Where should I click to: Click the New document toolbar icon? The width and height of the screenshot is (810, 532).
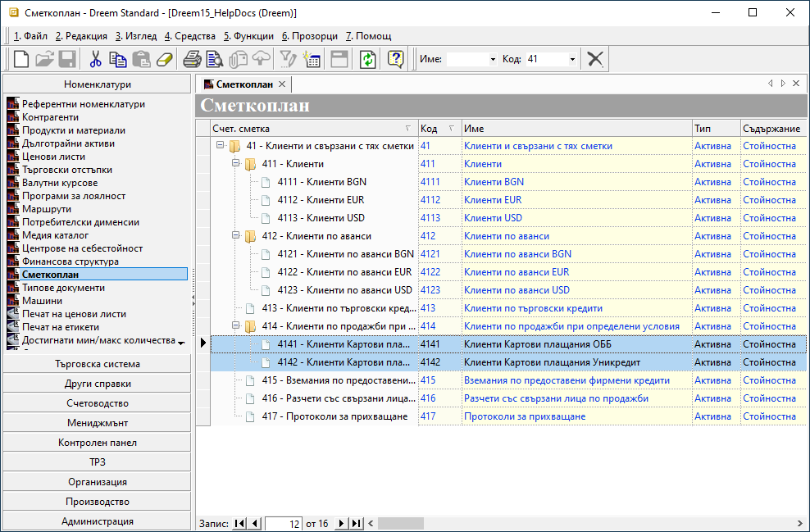21,59
